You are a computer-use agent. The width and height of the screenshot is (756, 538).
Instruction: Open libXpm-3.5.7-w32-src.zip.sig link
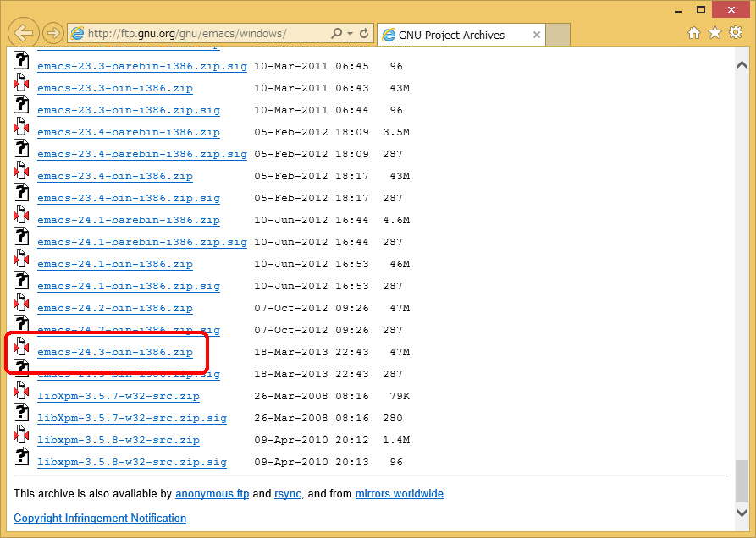click(132, 418)
